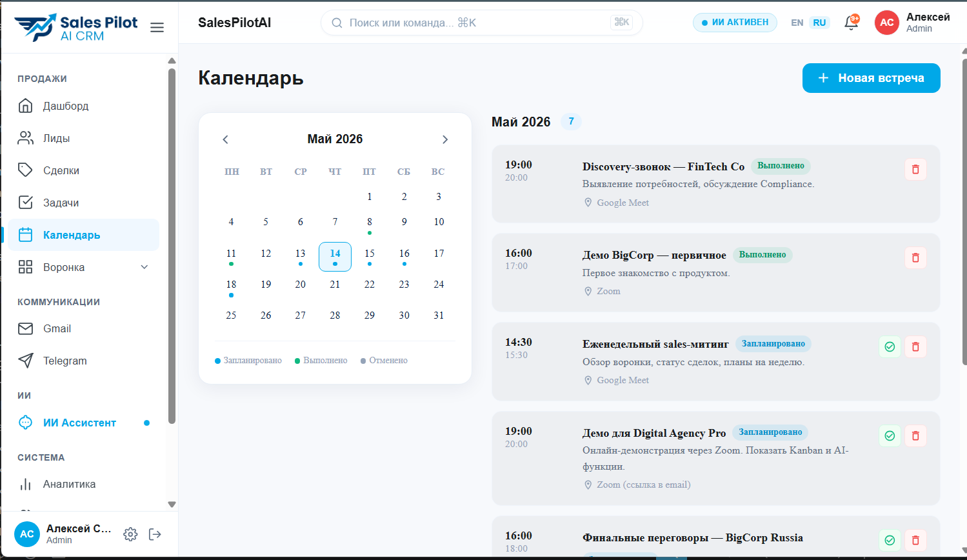Click the Выполнено badge on Discovery-звонок
Image resolution: width=967 pixels, height=560 pixels.
pyautogui.click(x=781, y=166)
